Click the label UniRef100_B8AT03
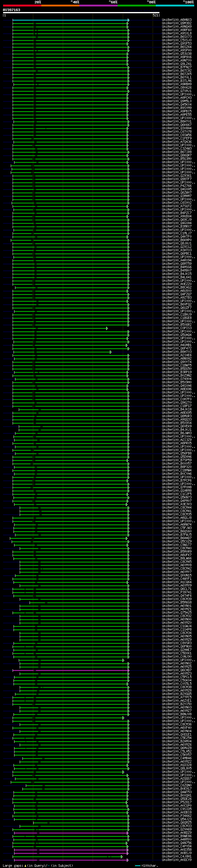The width and height of the screenshot is (197, 868). click(177, 351)
